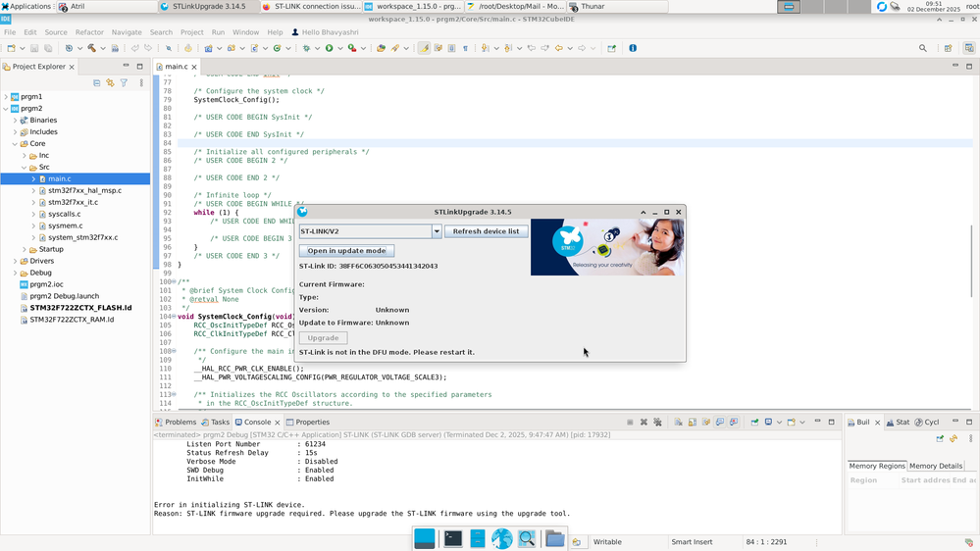Switch to the Problems tab
Screen dimensions: 980x551
point(175,423)
